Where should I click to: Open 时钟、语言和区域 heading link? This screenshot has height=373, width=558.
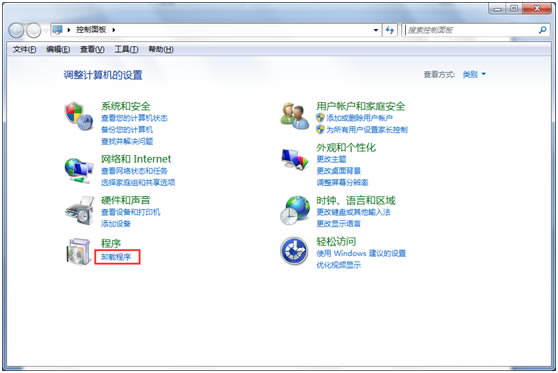coord(356,200)
